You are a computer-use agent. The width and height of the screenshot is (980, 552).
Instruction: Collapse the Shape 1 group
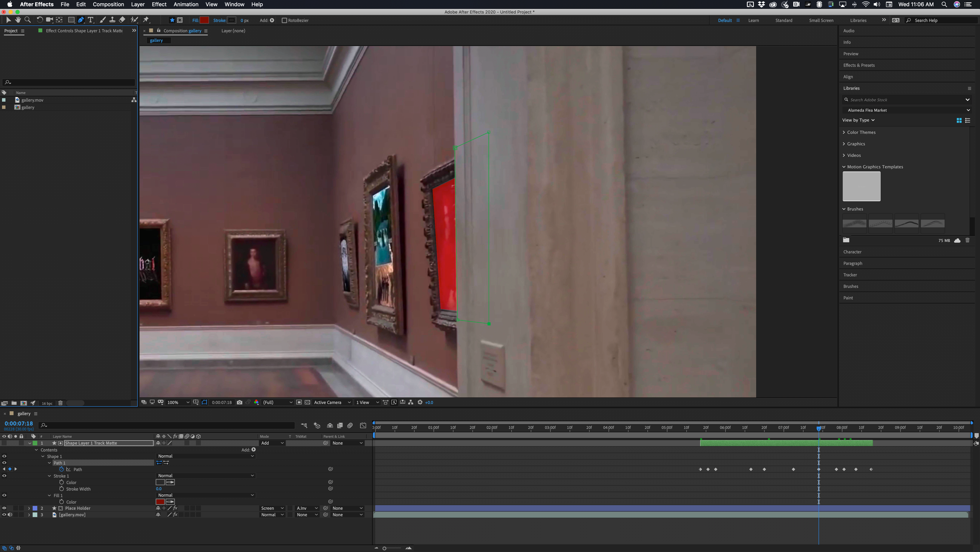pyautogui.click(x=43, y=456)
